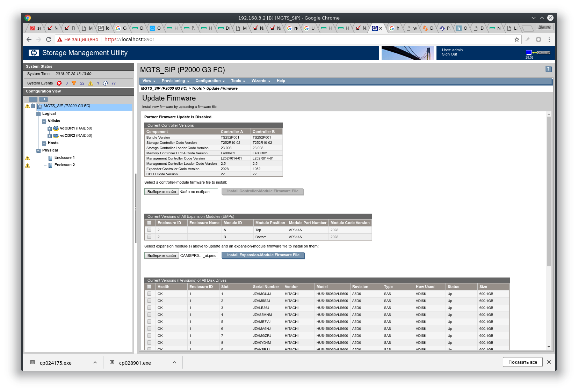Open the Provisioning menu
The width and height of the screenshot is (578, 392).
175,81
